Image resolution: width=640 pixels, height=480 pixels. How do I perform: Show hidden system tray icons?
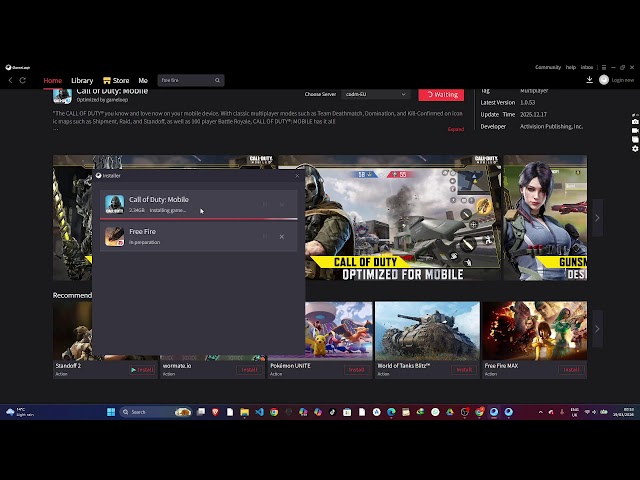540,412
